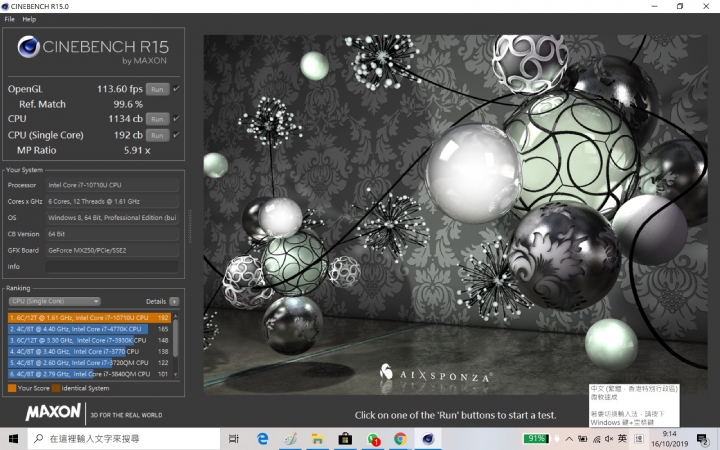The width and height of the screenshot is (720, 450).
Task: Click the ranking list scrollbar thumb
Action: 175,338
